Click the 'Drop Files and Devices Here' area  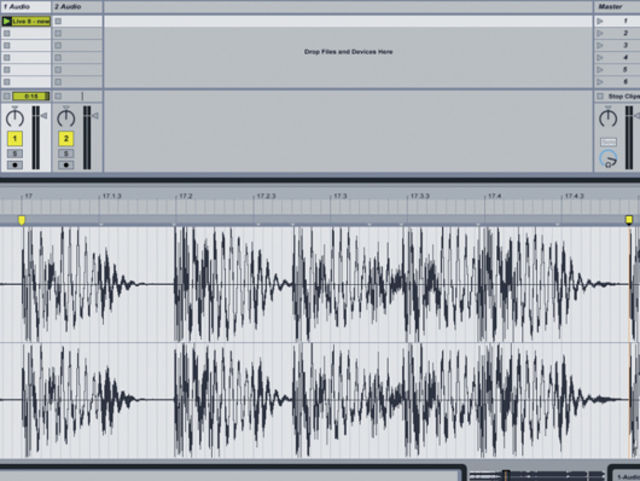(x=348, y=52)
